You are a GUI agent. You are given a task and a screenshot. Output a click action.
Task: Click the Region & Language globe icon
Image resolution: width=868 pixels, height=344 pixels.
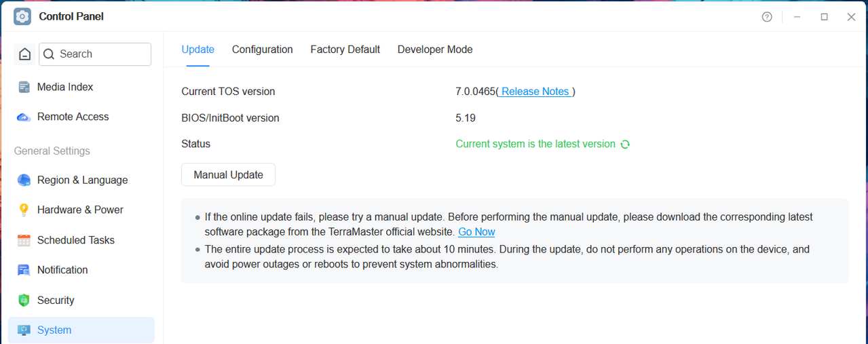(24, 180)
